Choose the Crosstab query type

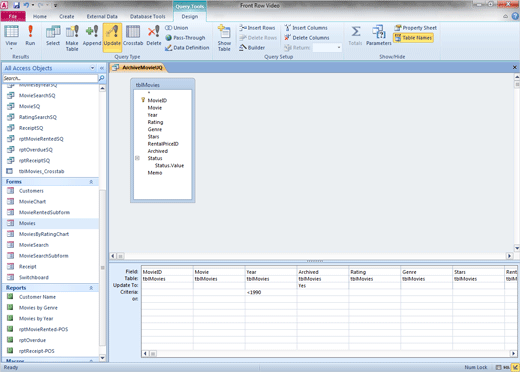(x=133, y=36)
